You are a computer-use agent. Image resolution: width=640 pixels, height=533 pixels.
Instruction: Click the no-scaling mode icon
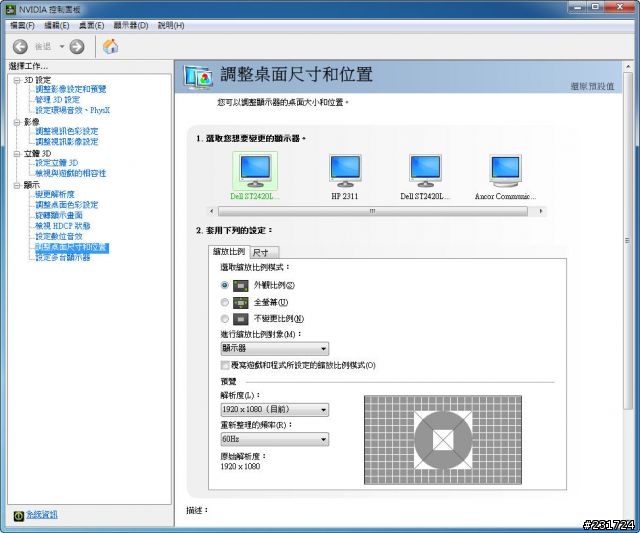pos(241,319)
